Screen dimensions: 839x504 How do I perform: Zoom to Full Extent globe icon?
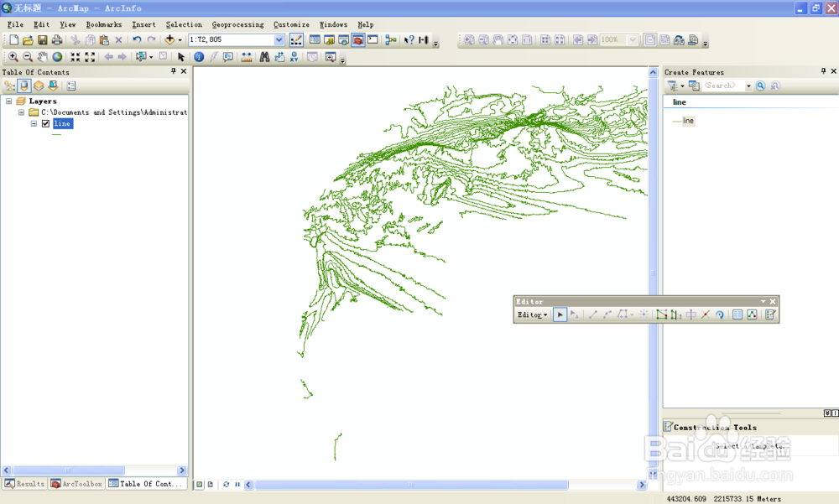point(57,57)
